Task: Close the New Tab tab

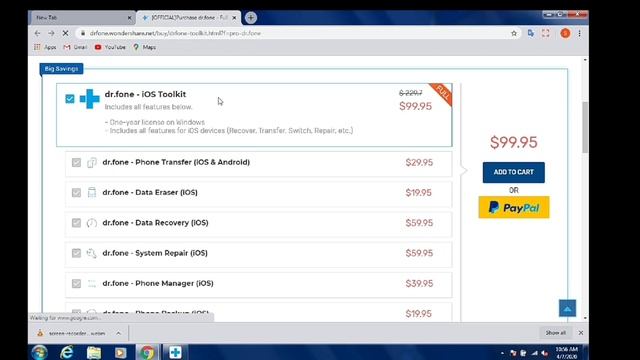Action: pyautogui.click(x=129, y=18)
